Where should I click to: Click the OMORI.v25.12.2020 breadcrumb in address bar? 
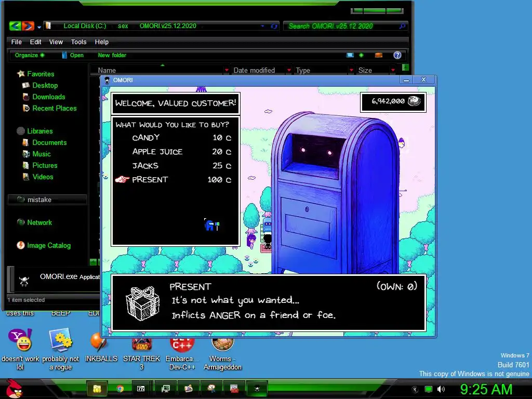coord(168,26)
